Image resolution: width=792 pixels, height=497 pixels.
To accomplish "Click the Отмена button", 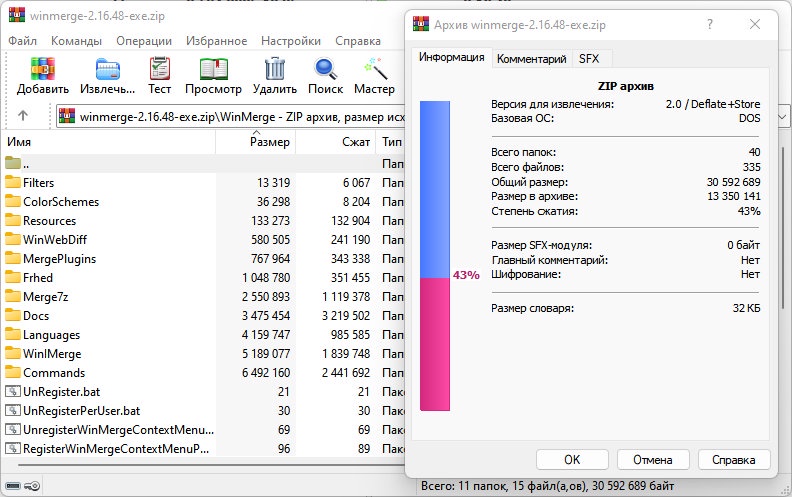I will [x=653, y=460].
